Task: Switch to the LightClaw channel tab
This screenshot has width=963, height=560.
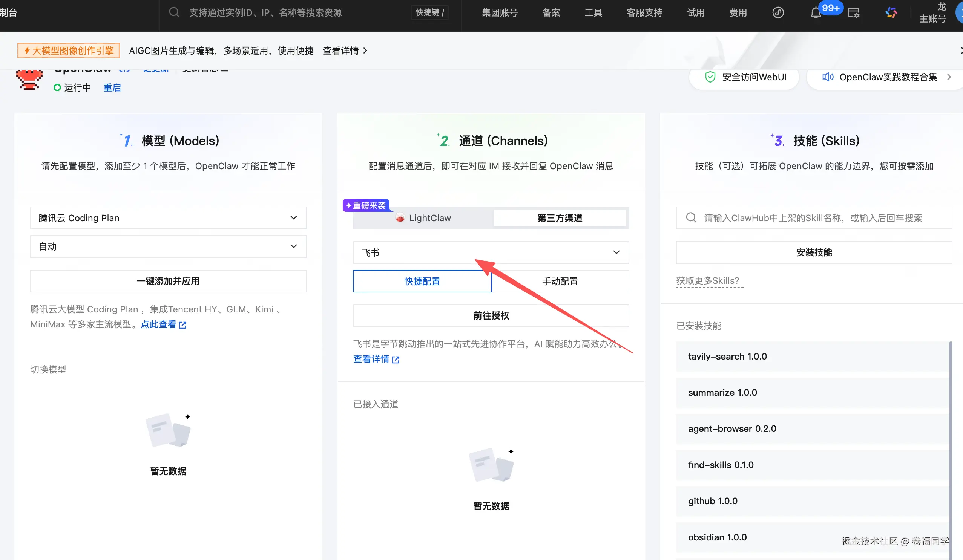Action: coord(423,218)
